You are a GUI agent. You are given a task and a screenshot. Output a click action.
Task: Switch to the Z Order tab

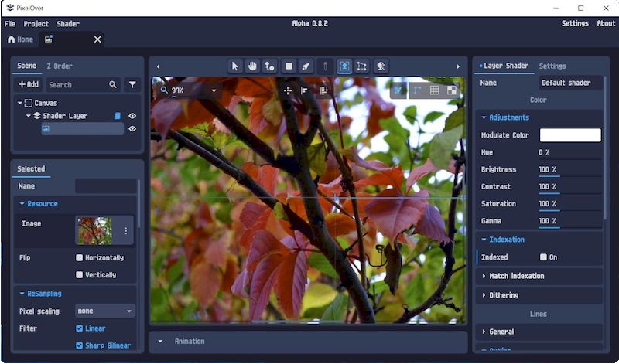(x=60, y=66)
